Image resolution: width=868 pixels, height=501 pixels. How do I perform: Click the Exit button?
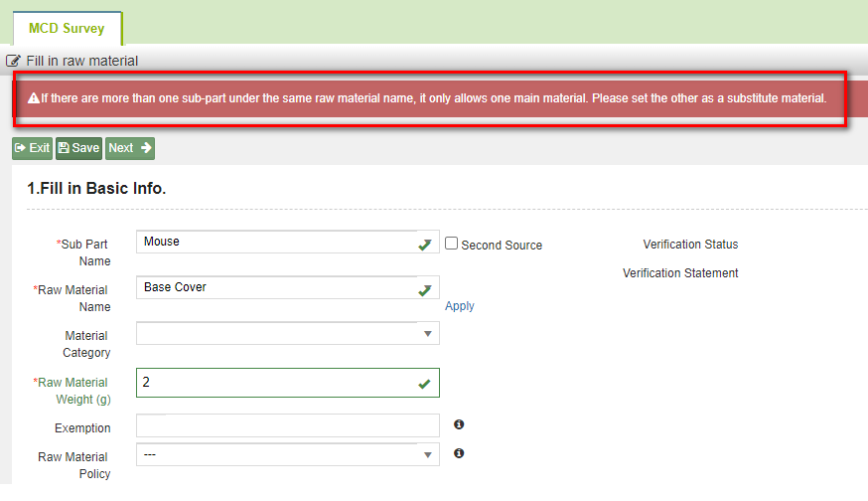(x=32, y=148)
